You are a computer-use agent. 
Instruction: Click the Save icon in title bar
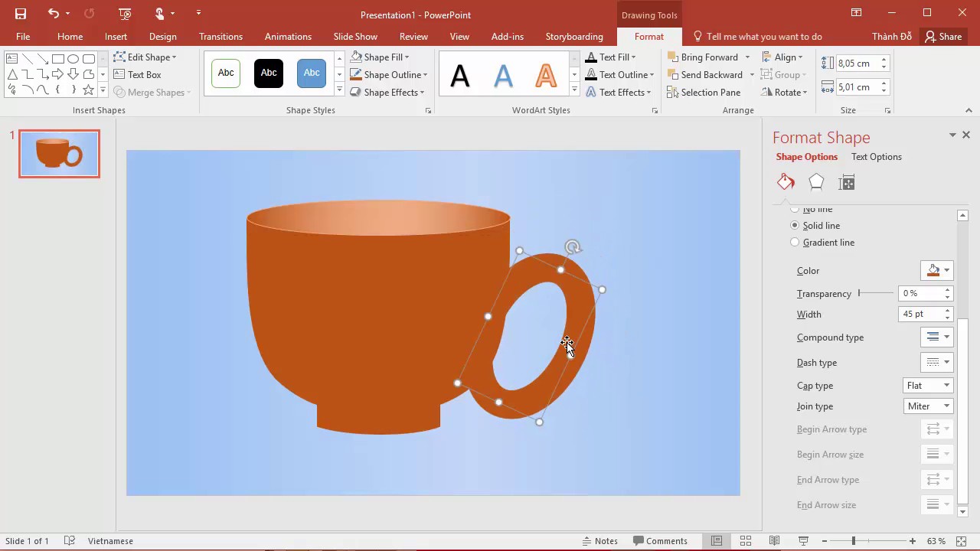pos(21,14)
